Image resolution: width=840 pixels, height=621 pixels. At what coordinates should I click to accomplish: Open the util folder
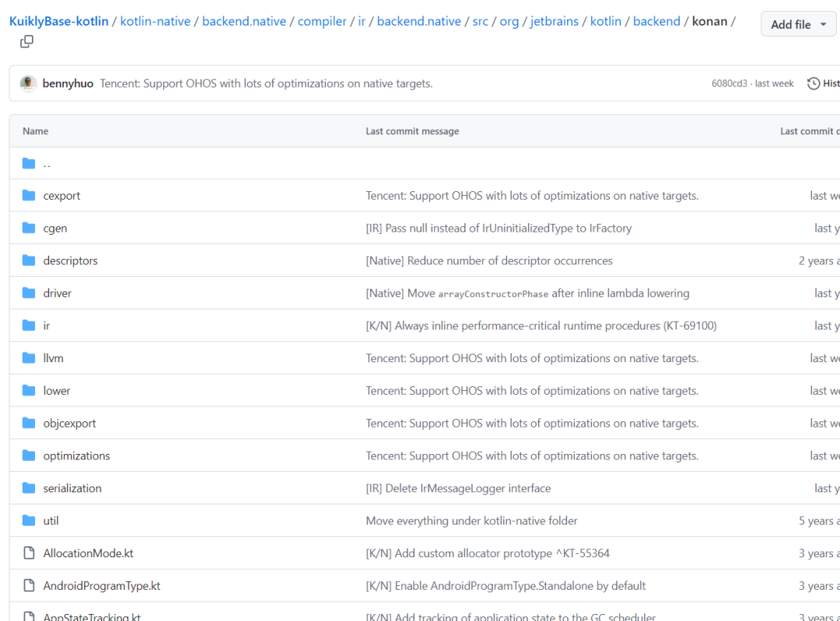(x=51, y=521)
